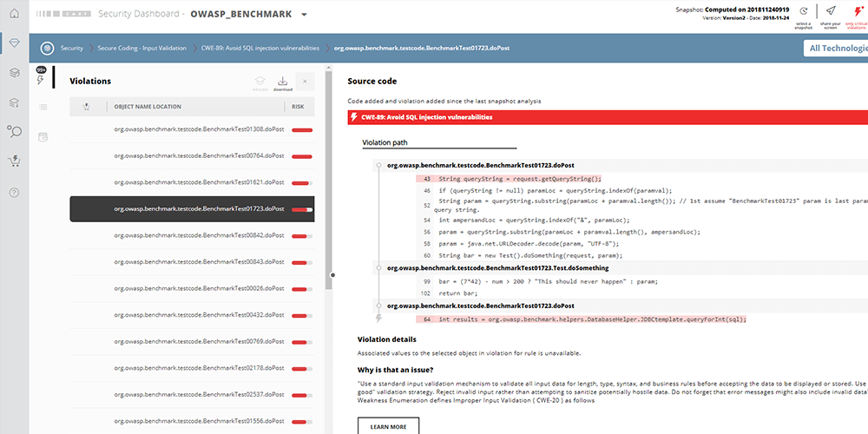Screen dimensions: 868x434
Task: Click the risk bar for BenchmarkTest00842.doPost
Action: click(x=302, y=236)
